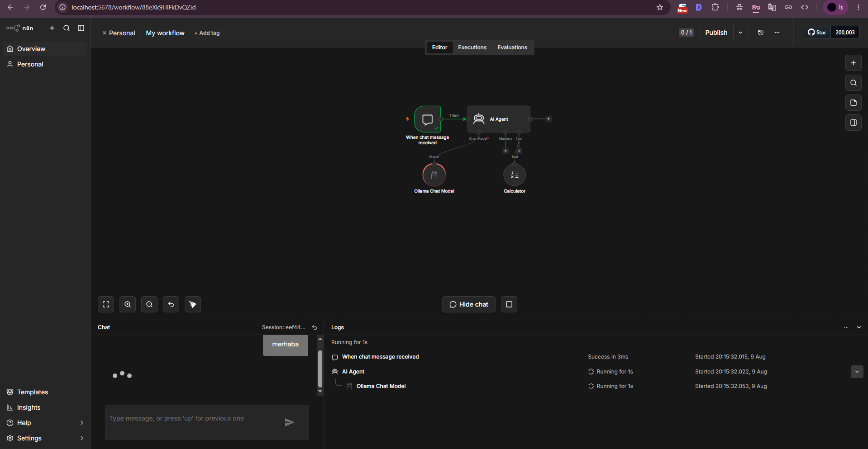
Task: Bookmark page with browser star icon
Action: tap(660, 7)
